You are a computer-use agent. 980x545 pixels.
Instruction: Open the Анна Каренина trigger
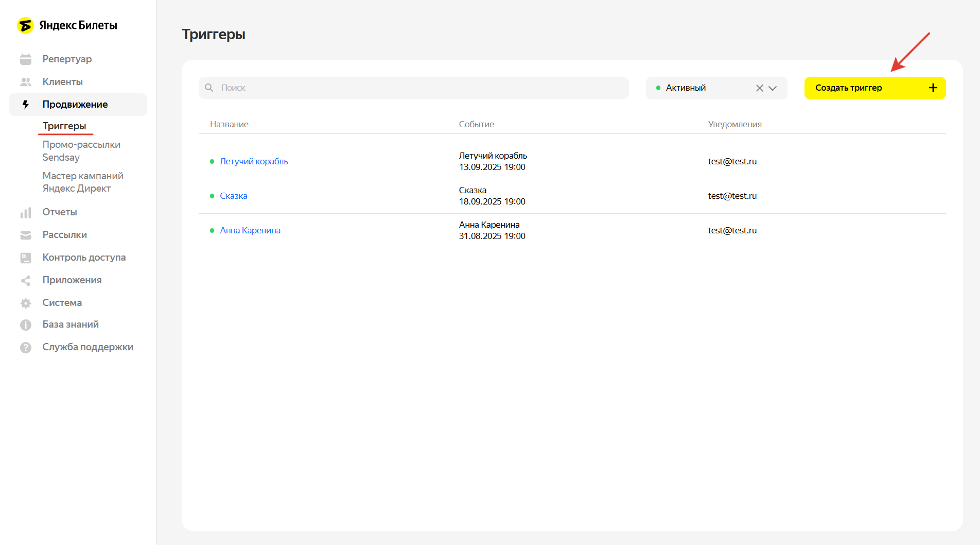[250, 230]
